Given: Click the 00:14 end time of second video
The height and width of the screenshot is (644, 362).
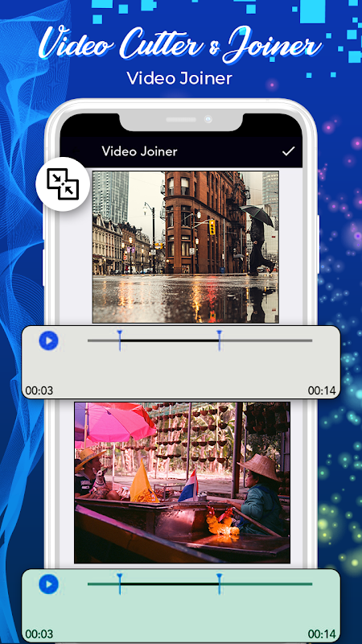Looking at the screenshot, I should pos(322,634).
